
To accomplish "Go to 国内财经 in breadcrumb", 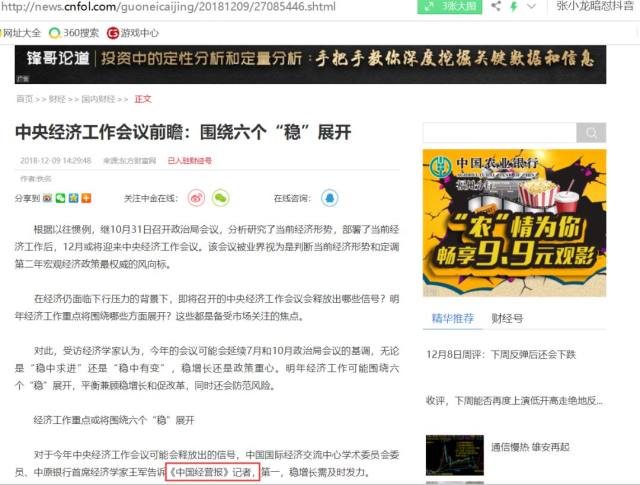I will tap(98, 99).
